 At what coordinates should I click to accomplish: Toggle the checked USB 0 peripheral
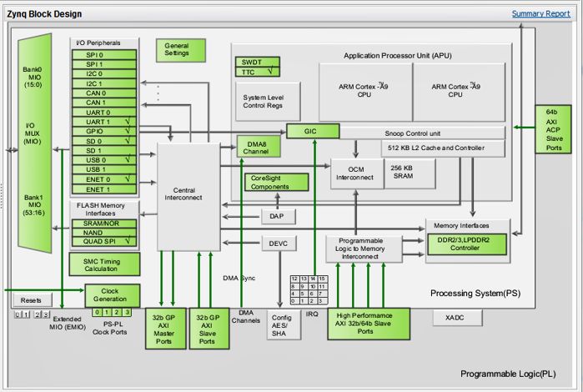pos(104,160)
